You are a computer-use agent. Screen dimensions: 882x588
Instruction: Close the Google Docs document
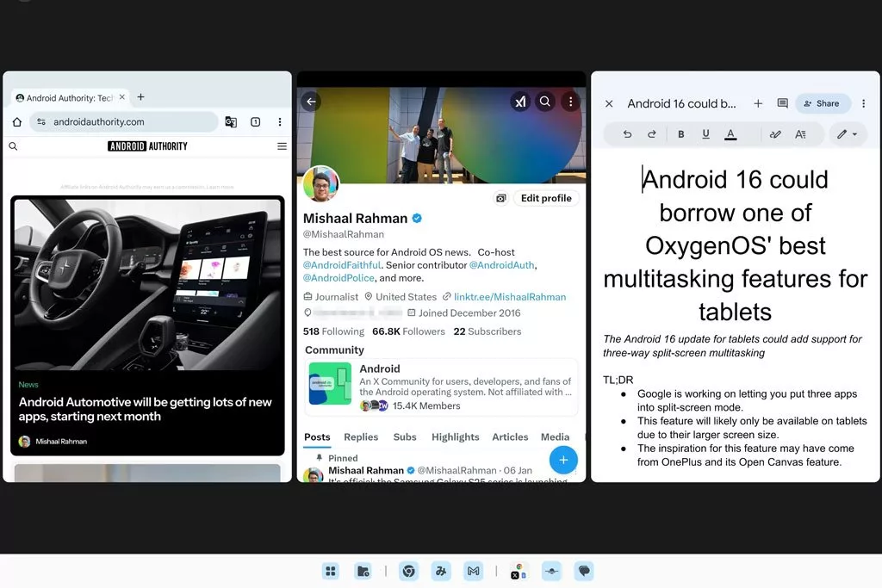[609, 103]
